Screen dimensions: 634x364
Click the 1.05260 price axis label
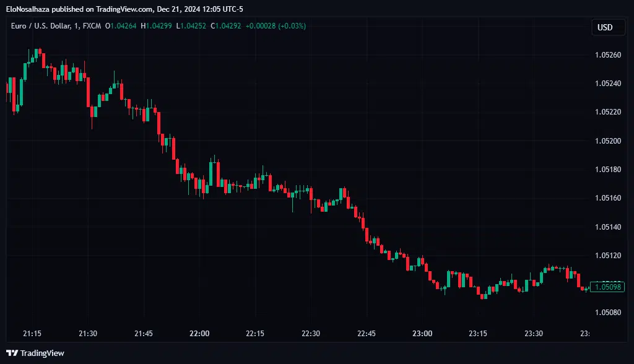point(608,55)
